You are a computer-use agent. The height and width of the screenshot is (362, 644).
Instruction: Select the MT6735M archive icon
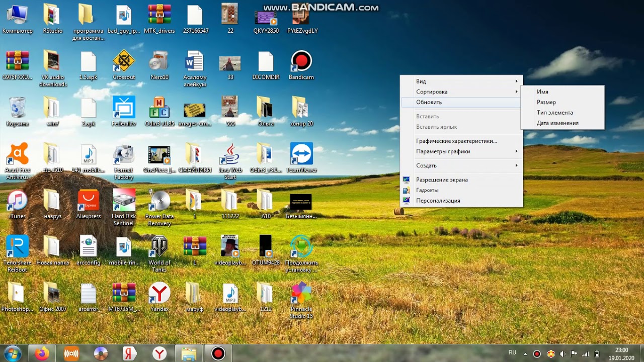[124, 297]
